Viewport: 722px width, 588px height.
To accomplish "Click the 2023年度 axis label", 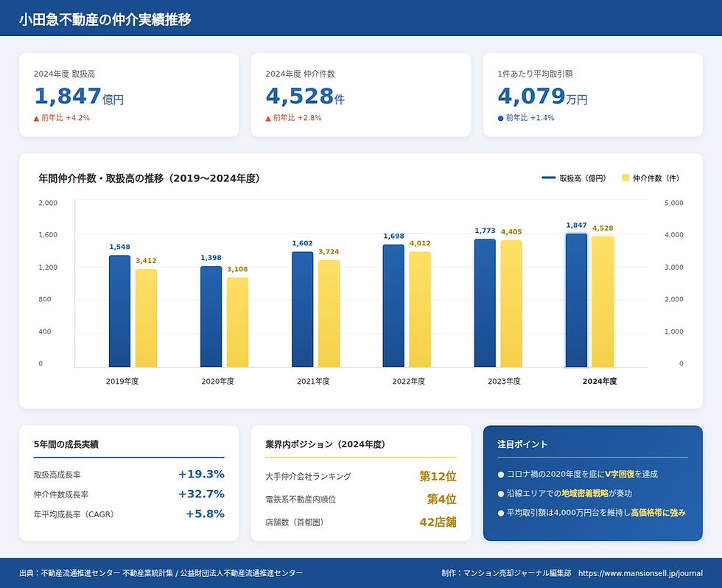I will [x=504, y=381].
